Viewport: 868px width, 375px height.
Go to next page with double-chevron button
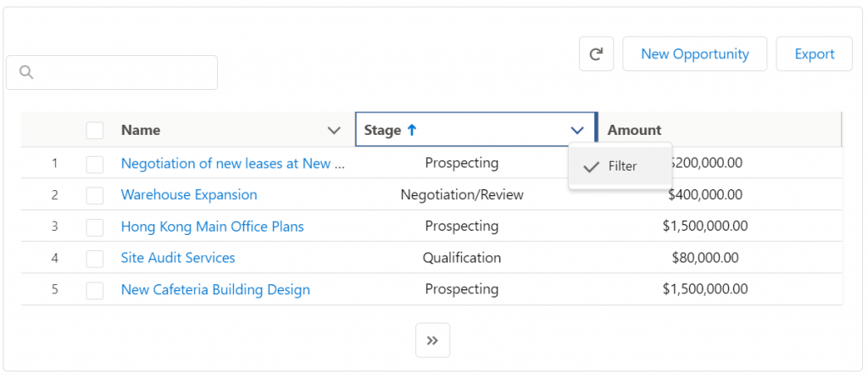(x=433, y=340)
